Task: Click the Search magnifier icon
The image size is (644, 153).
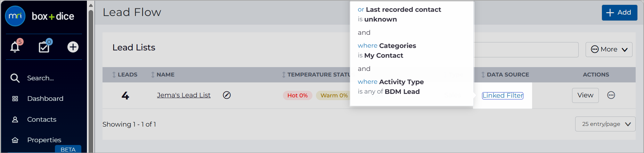Action: 15,78
